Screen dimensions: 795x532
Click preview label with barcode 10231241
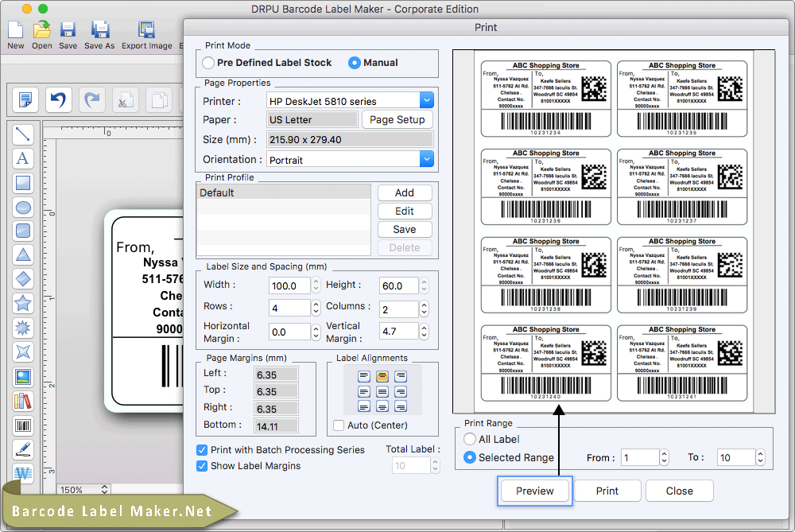(x=682, y=363)
